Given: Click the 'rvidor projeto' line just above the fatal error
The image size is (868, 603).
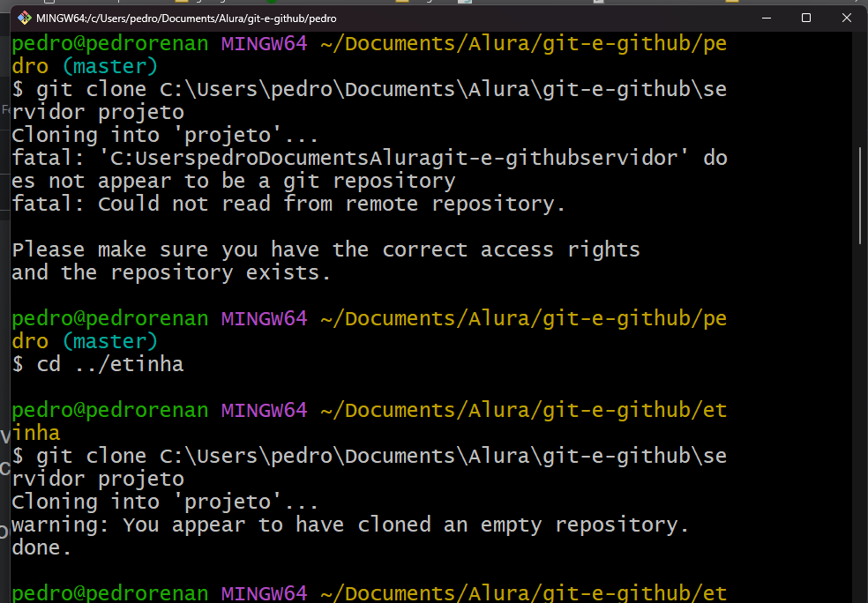Looking at the screenshot, I should [x=98, y=113].
